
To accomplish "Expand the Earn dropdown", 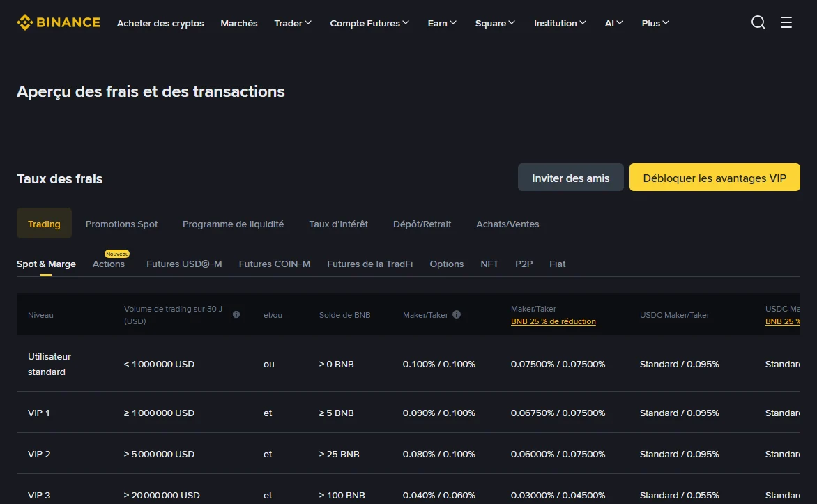I will pos(442,23).
